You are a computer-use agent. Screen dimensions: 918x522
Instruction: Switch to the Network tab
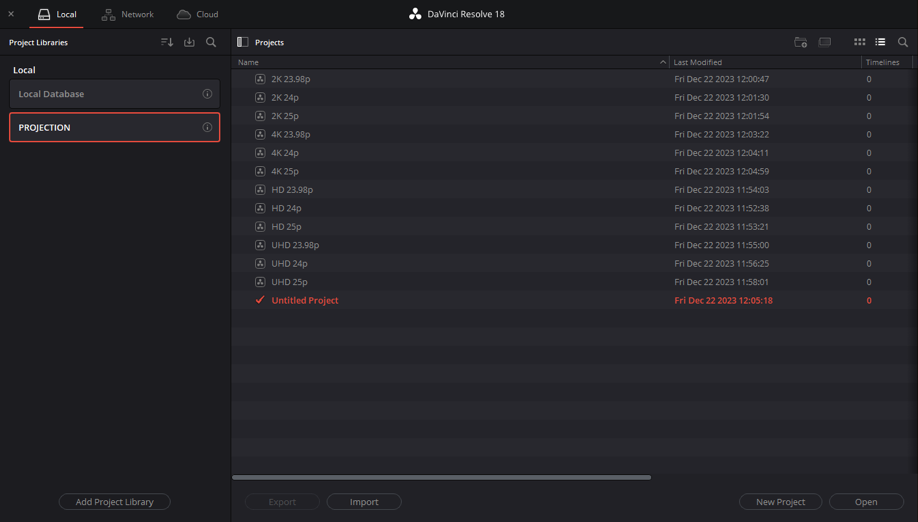coord(128,14)
